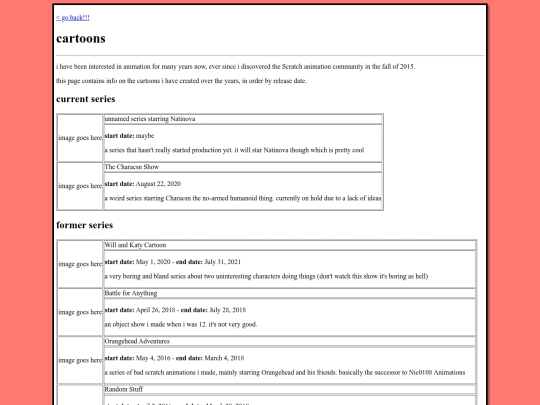Click 'Orangehead Adventures' title cell

point(290,341)
